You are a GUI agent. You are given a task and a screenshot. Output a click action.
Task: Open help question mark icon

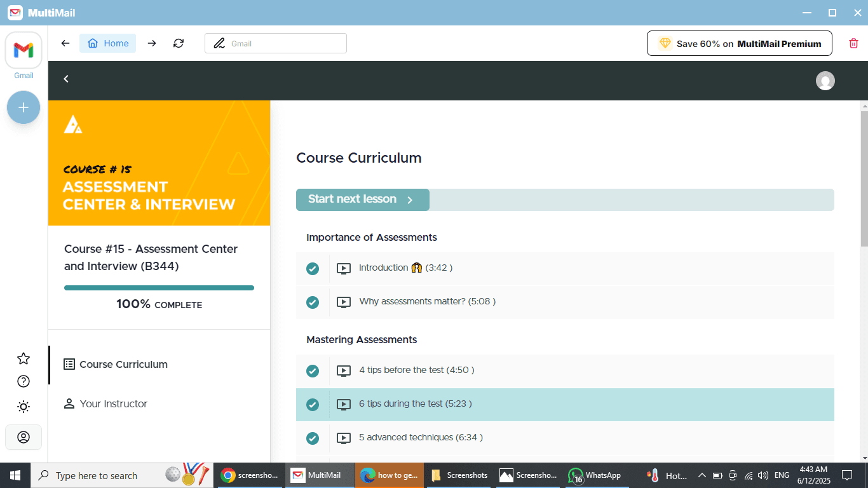coord(24,381)
